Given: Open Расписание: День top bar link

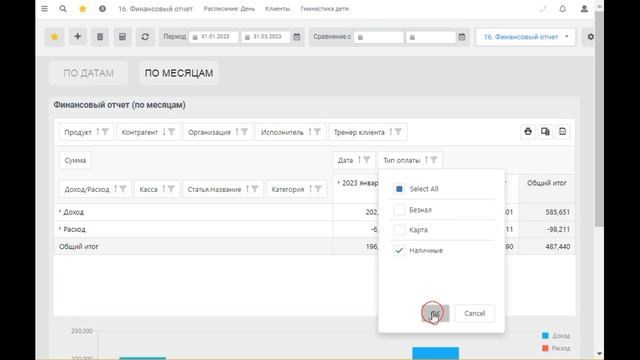Looking at the screenshot, I should coord(229,9).
